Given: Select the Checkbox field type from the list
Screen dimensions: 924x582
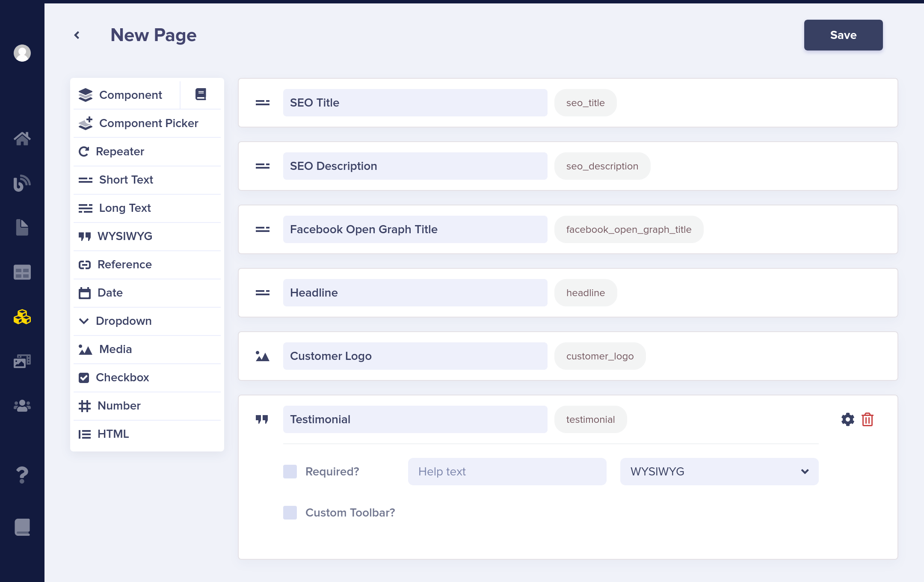Looking at the screenshot, I should click(122, 377).
